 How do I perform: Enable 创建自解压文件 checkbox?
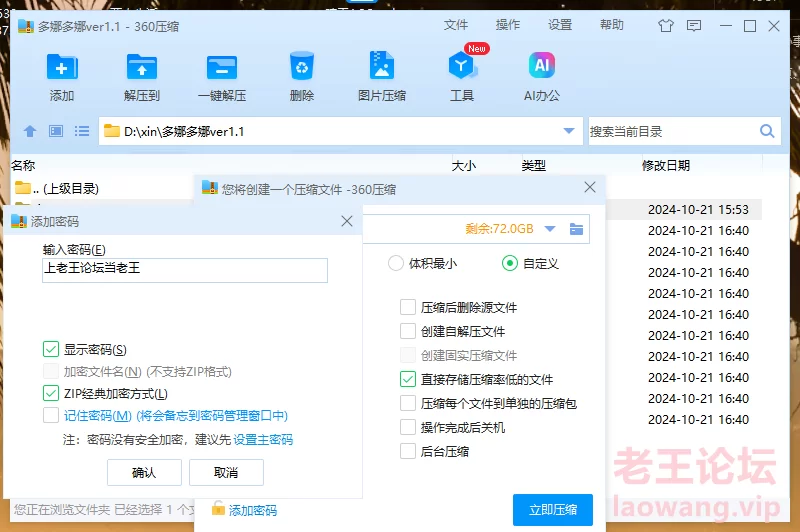click(x=408, y=331)
